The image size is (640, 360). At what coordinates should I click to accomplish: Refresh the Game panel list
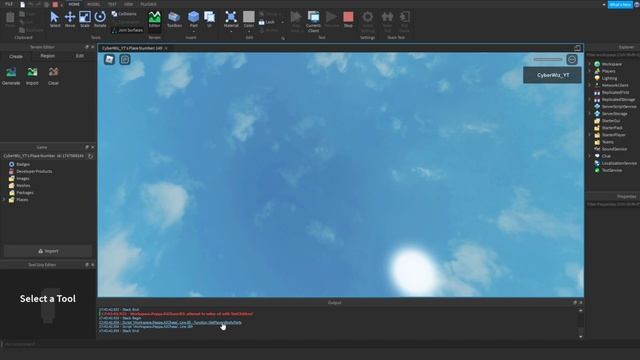click(x=91, y=156)
